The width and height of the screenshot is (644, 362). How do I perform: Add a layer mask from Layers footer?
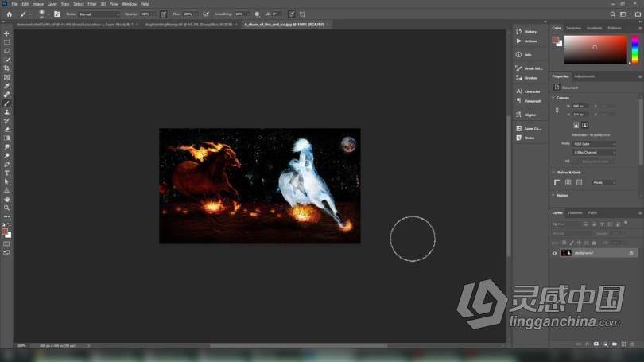[596, 344]
